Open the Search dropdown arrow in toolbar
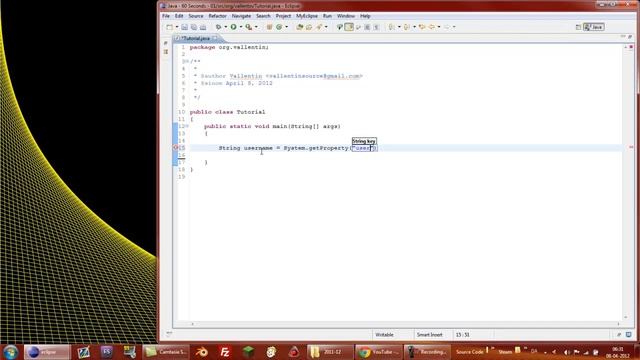The height and width of the screenshot is (360, 640). (x=326, y=27)
